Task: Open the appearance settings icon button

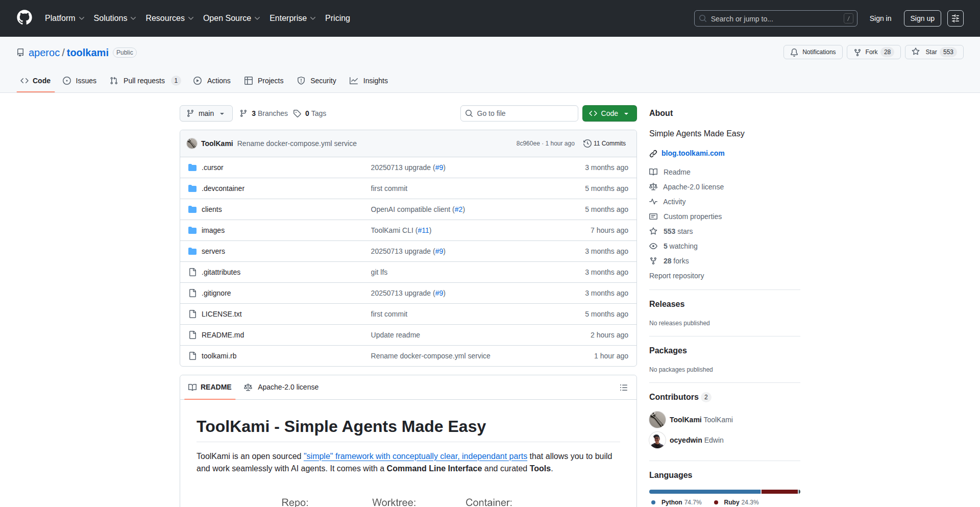Action: [x=955, y=18]
